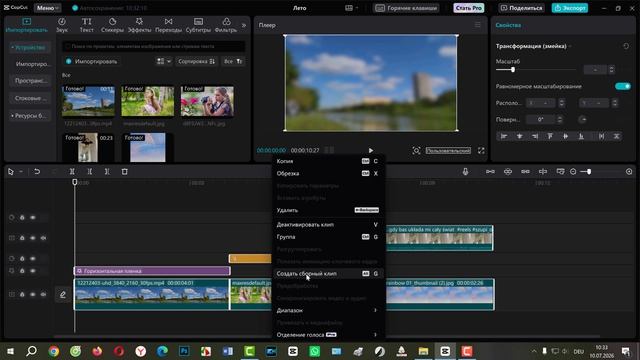Open the selection tool dropdown arrow
640x360 pixels.
pyautogui.click(x=21, y=172)
